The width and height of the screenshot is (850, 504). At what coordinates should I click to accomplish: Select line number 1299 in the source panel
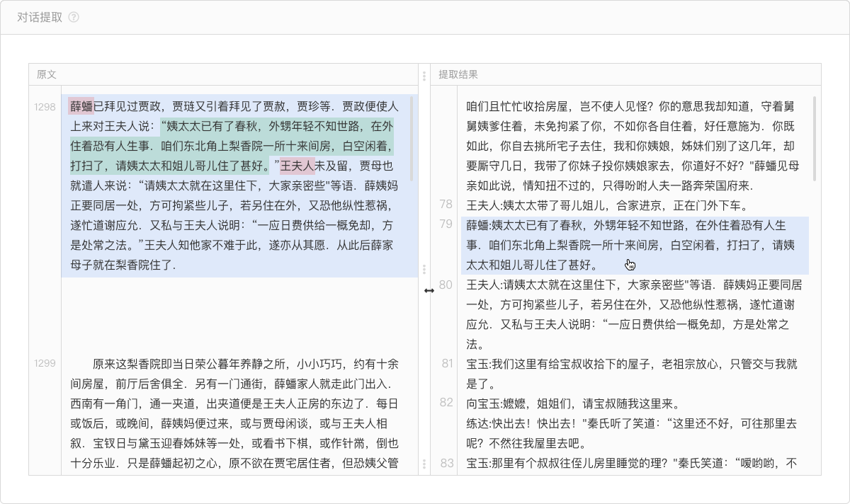pyautogui.click(x=45, y=363)
